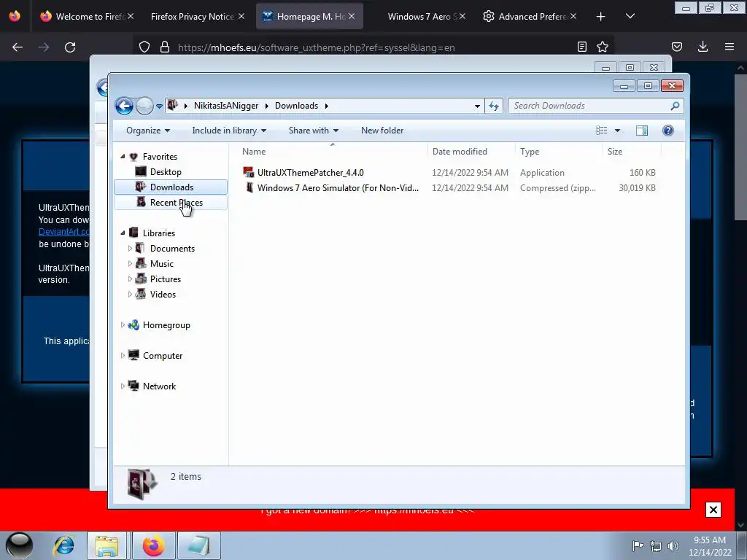View site security via the padlock icon
This screenshot has height=560, width=747.
165,47
